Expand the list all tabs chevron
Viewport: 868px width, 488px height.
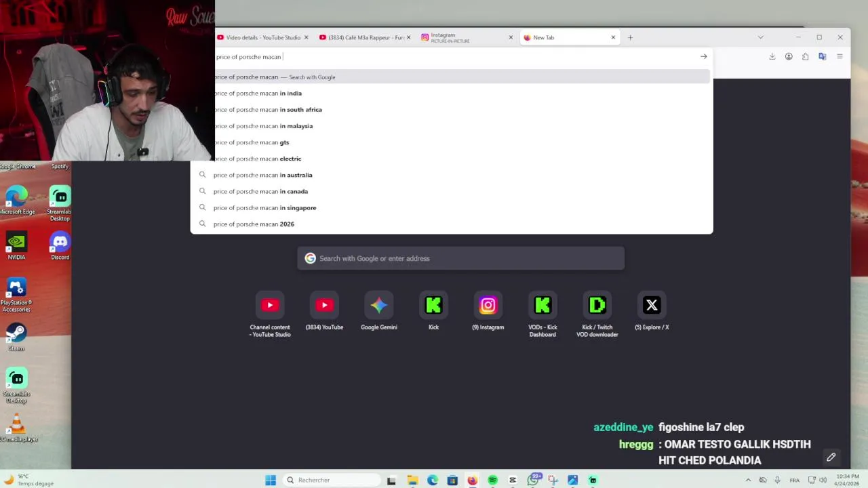[760, 37]
